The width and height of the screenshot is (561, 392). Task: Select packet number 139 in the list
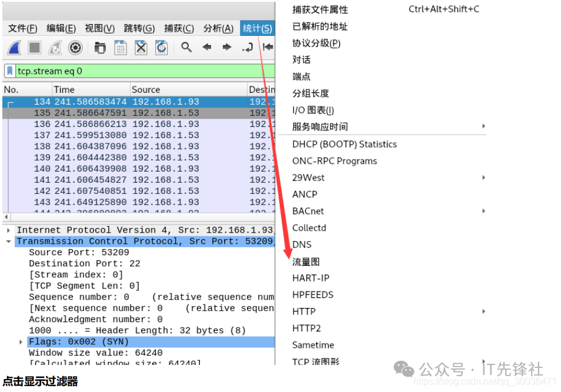(118, 158)
